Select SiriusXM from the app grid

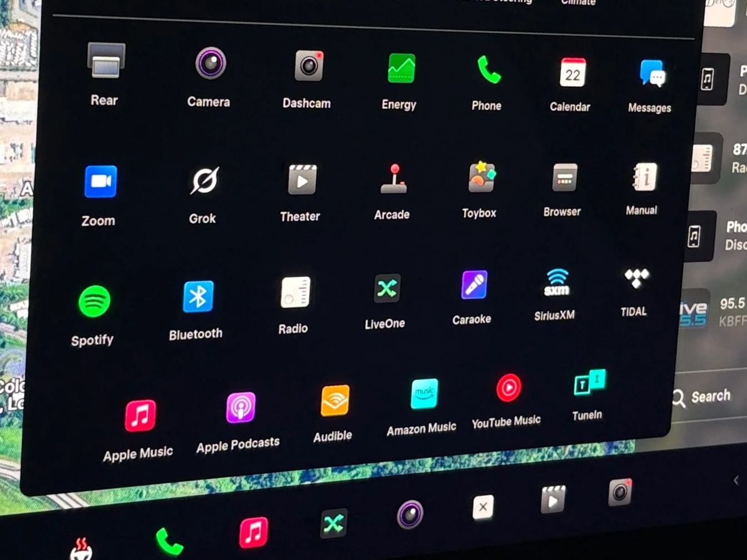[556, 283]
